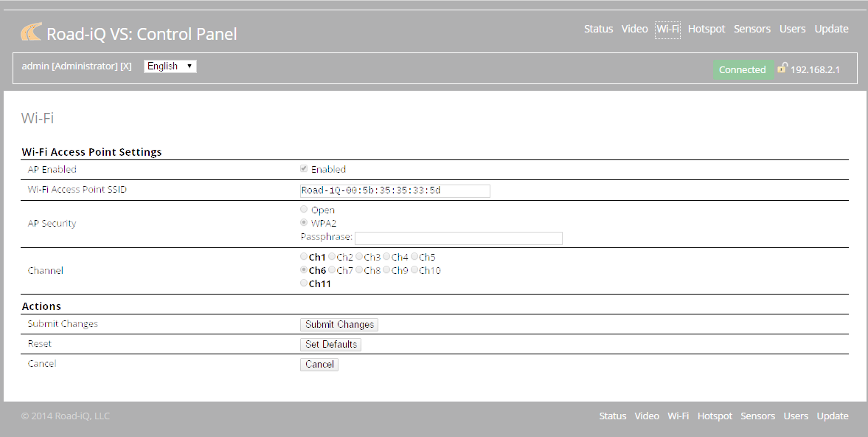
Task: Click the unlocked padlock icon near 192.168.2.1
Action: pyautogui.click(x=782, y=68)
